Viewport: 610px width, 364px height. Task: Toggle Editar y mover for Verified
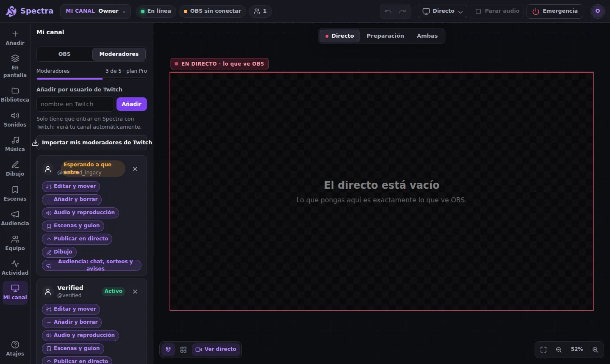coord(71,309)
